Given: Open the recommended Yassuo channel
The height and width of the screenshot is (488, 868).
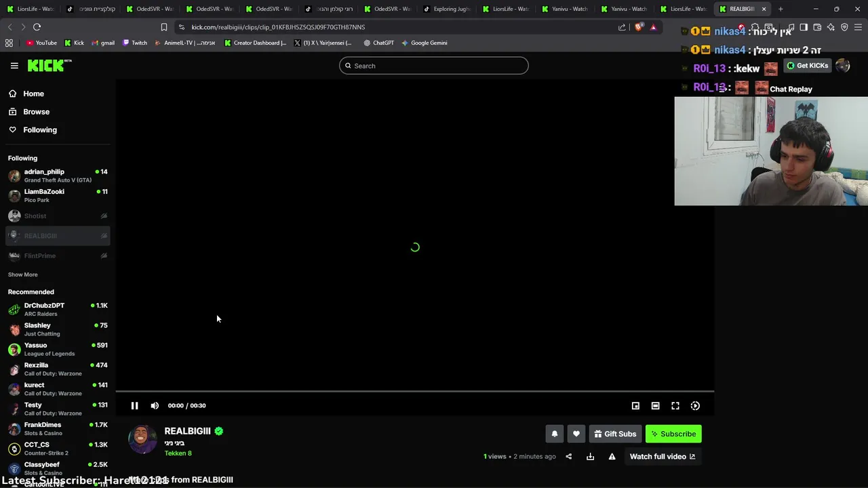Looking at the screenshot, I should pos(58,349).
